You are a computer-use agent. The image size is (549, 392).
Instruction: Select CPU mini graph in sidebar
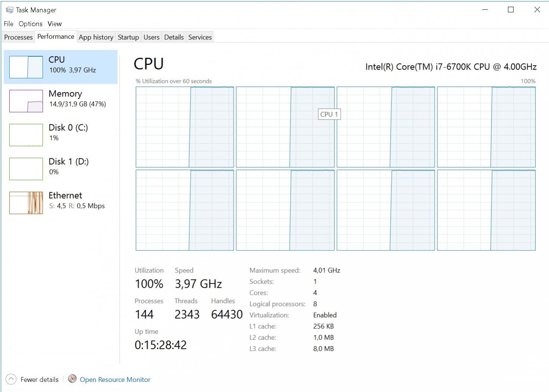[26, 67]
